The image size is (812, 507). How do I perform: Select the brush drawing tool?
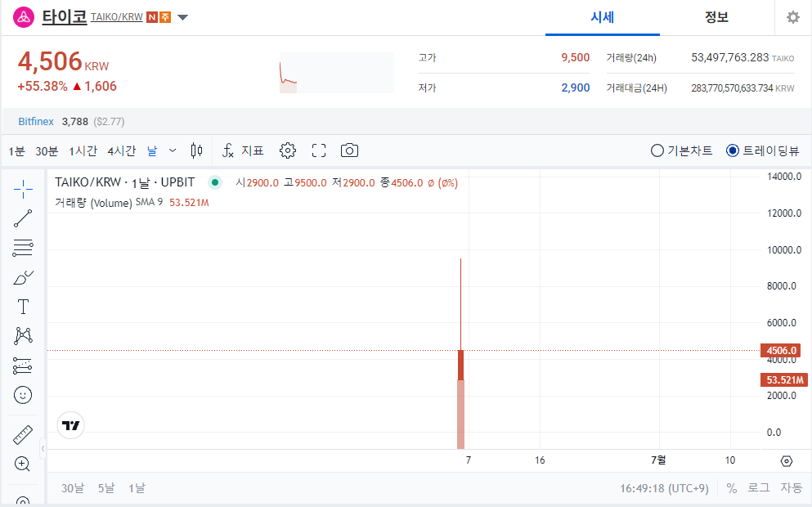[23, 277]
